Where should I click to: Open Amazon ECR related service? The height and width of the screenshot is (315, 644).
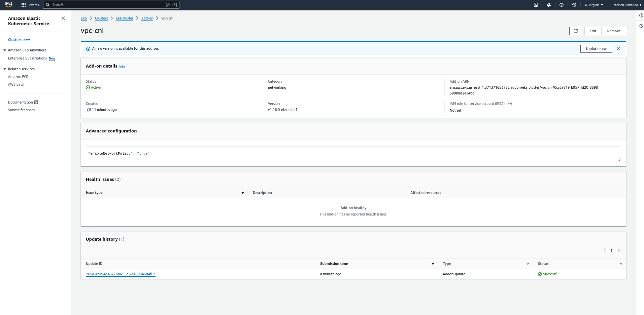click(18, 77)
